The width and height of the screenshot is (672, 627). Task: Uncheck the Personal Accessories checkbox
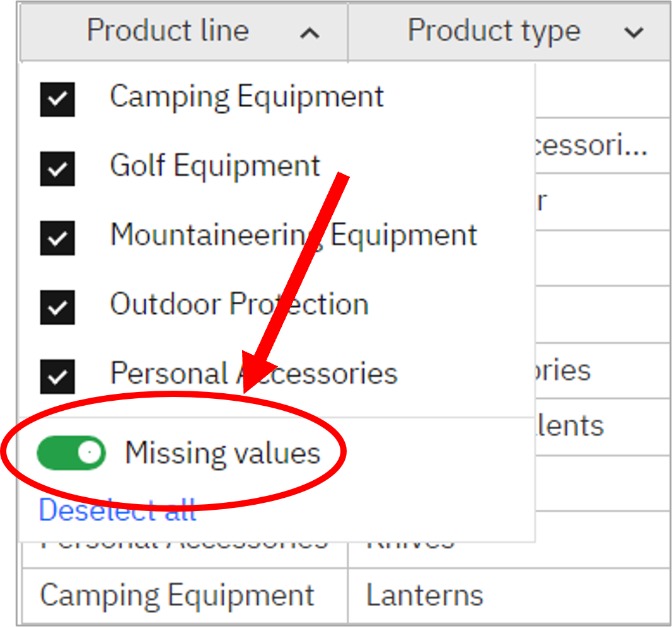click(x=57, y=377)
